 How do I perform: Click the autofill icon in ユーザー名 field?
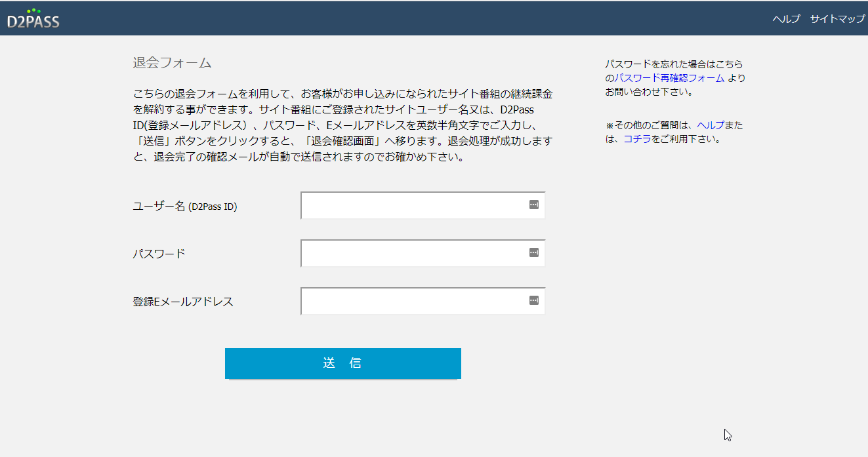click(x=533, y=205)
